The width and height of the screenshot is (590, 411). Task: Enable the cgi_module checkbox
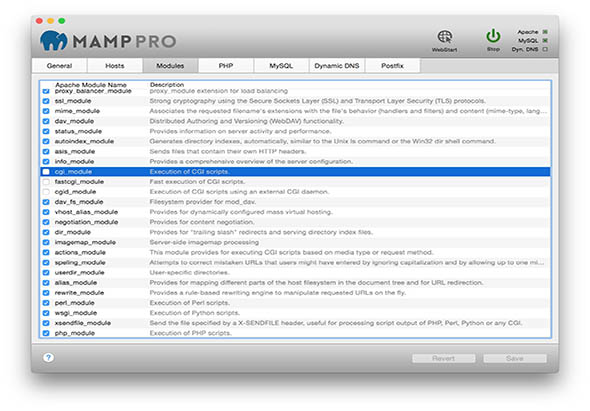(46, 172)
